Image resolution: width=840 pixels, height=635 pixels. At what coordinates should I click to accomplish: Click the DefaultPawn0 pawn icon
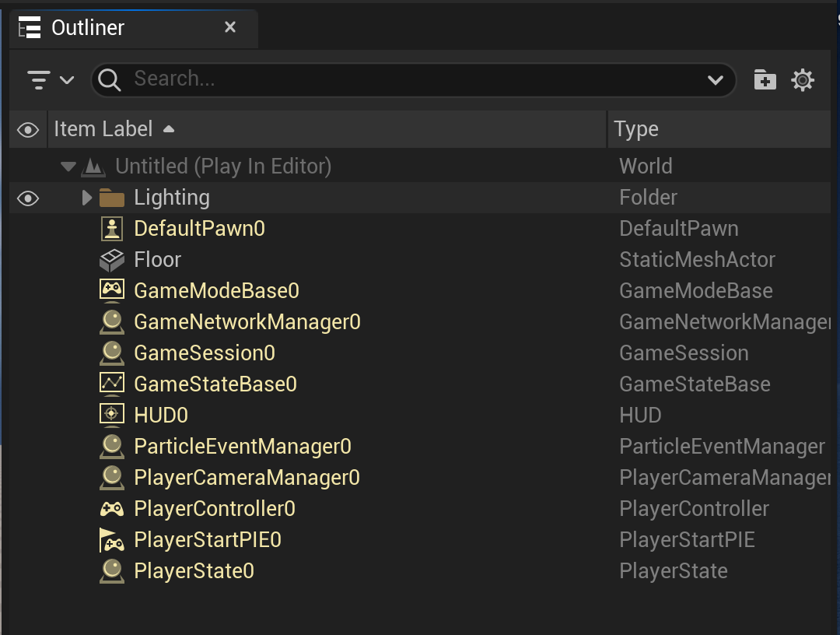point(112,229)
